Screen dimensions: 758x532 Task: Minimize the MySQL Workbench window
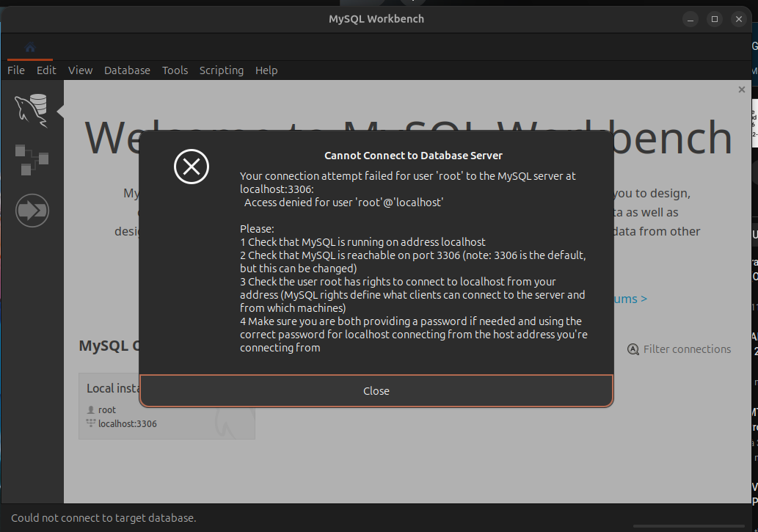[x=690, y=19]
